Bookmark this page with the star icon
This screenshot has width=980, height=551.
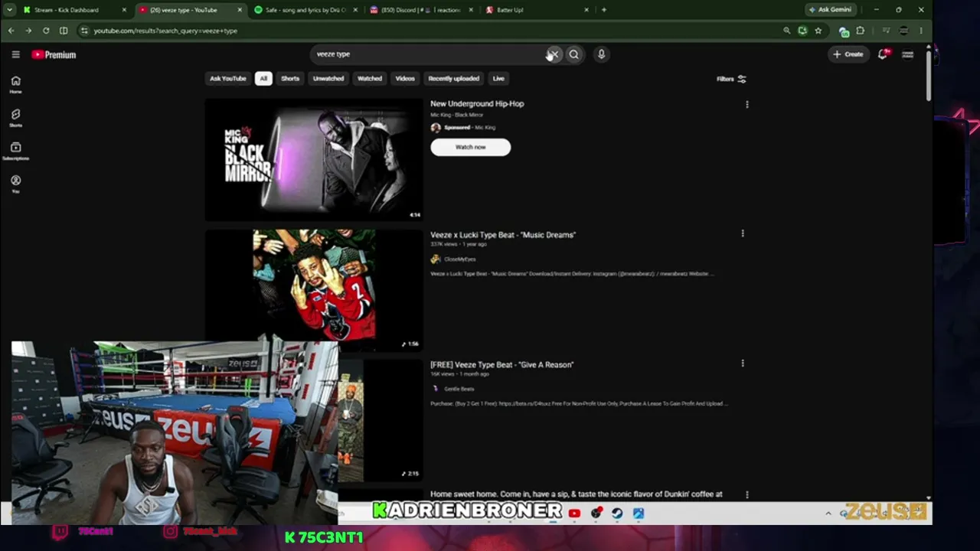[x=818, y=31]
